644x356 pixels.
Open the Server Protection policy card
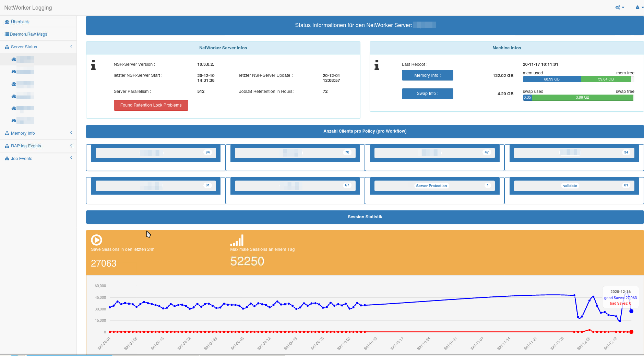pos(434,186)
